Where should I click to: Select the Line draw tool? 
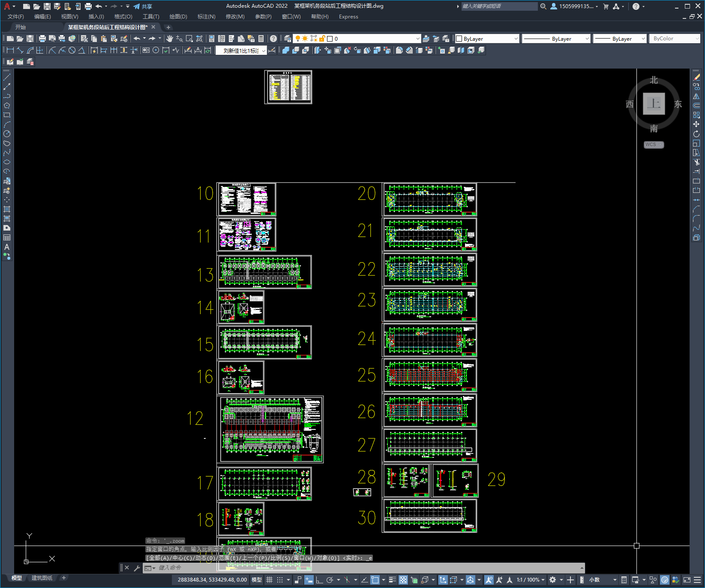tap(7, 77)
